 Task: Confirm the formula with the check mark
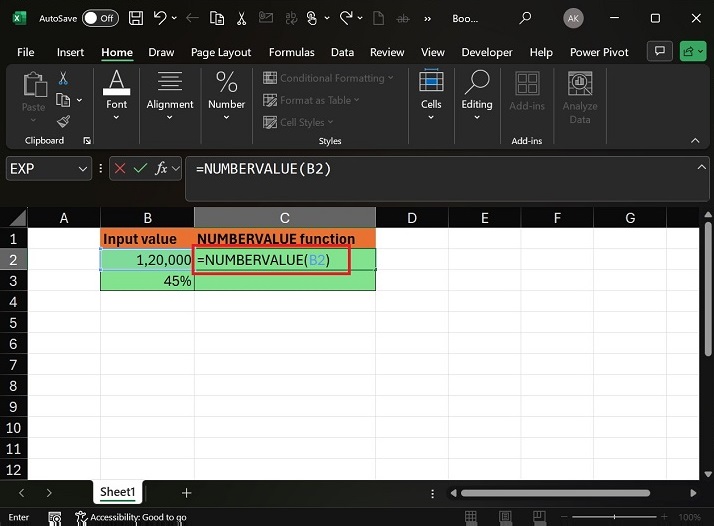(x=140, y=169)
